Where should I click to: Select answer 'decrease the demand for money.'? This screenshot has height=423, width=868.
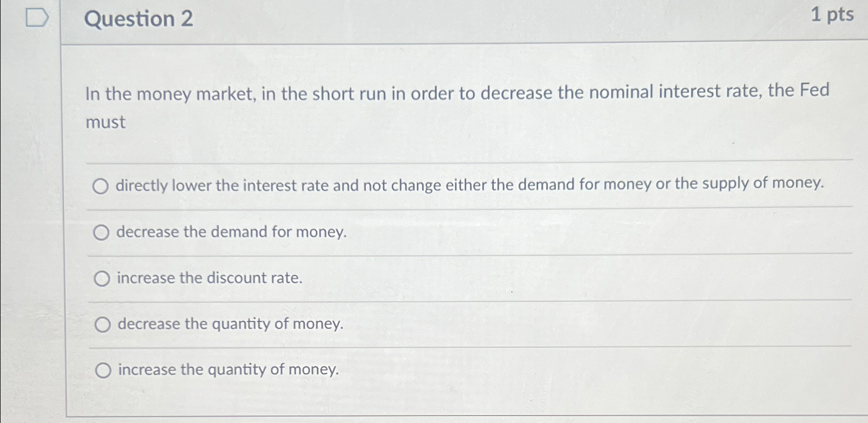(x=102, y=232)
